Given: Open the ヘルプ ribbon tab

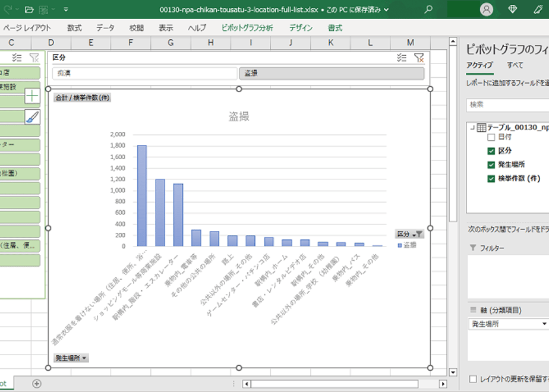Looking at the screenshot, I should click(197, 28).
